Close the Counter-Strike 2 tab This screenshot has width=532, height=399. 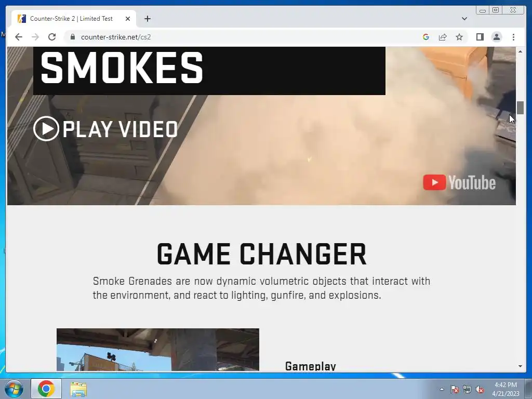point(128,19)
